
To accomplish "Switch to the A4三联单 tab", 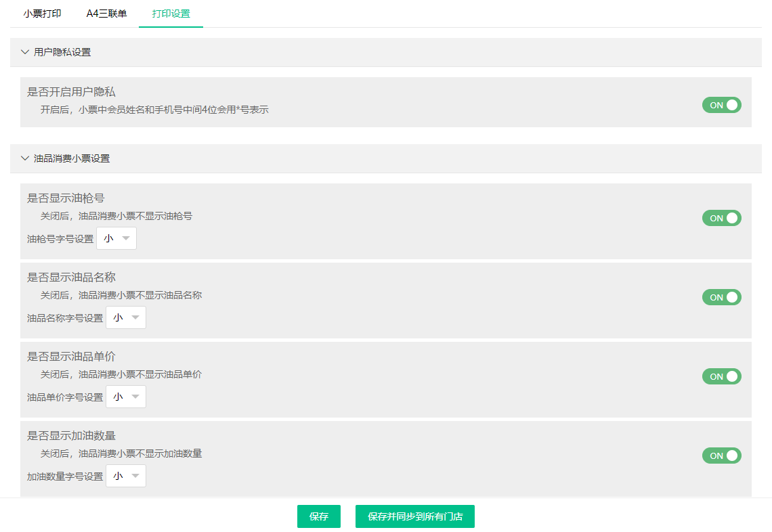I will pos(105,12).
